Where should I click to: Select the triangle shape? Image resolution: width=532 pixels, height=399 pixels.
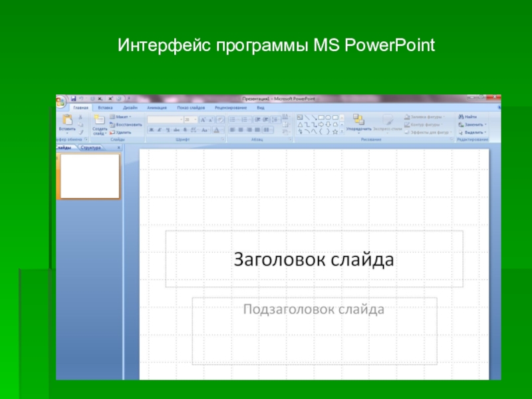[x=300, y=124]
